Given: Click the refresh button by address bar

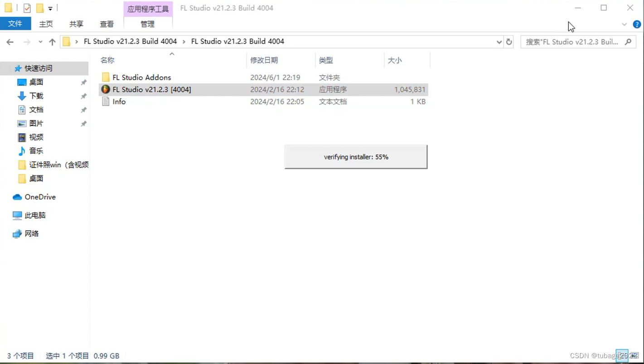Looking at the screenshot, I should click(x=509, y=42).
